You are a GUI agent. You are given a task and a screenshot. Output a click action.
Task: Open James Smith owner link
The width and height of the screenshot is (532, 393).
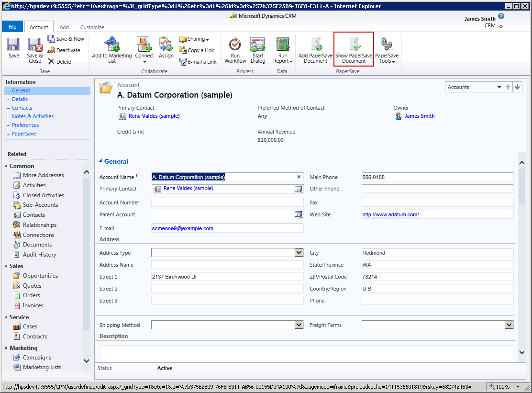pos(420,116)
